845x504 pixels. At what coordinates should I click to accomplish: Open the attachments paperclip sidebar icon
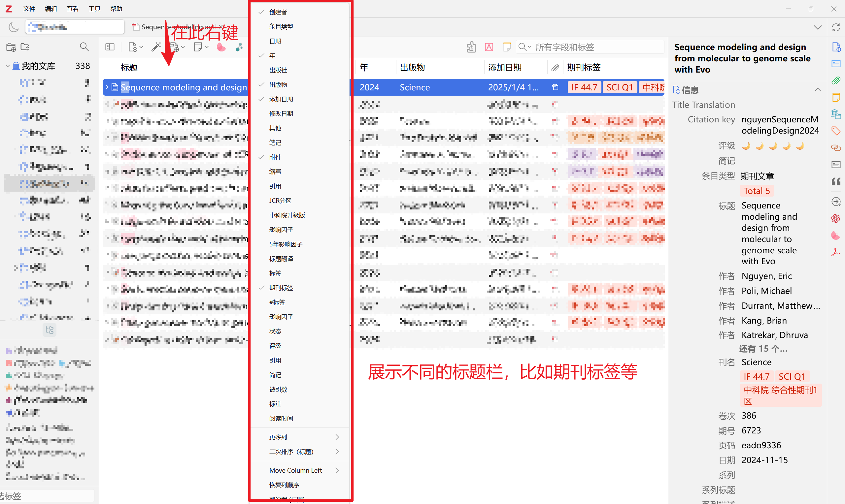tap(836, 80)
